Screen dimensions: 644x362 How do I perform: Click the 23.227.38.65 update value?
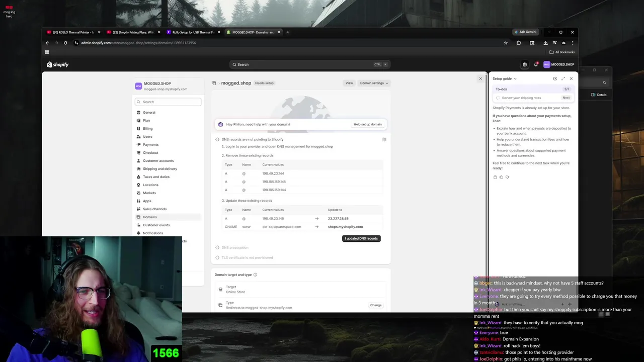click(x=338, y=219)
